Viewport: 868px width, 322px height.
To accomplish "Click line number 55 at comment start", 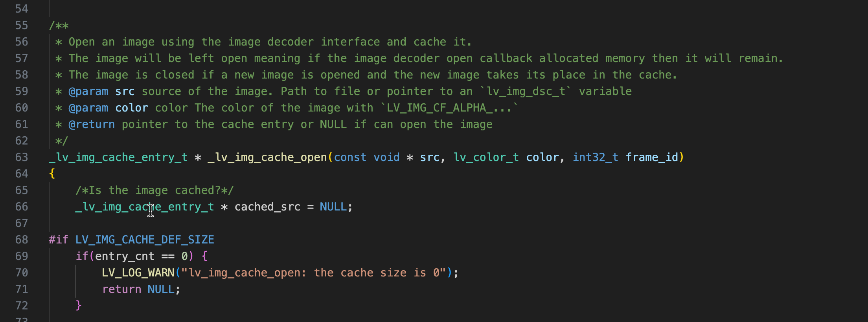I will 22,25.
